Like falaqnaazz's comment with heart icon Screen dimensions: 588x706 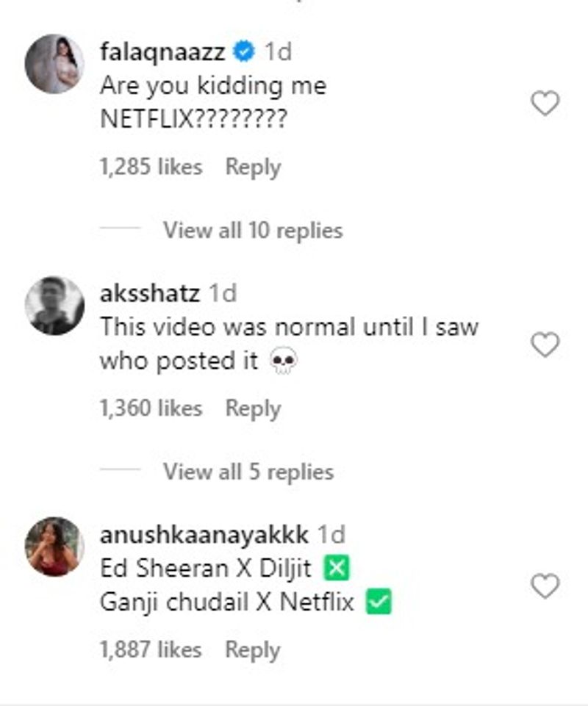(x=545, y=105)
